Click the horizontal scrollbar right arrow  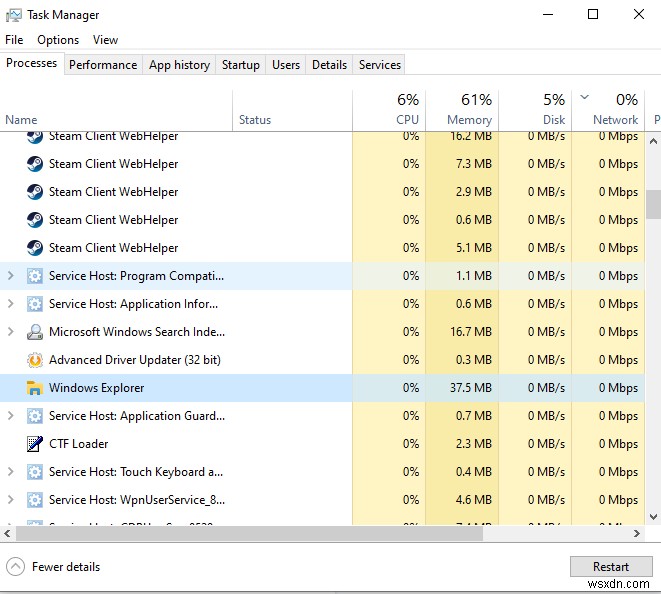pos(637,534)
